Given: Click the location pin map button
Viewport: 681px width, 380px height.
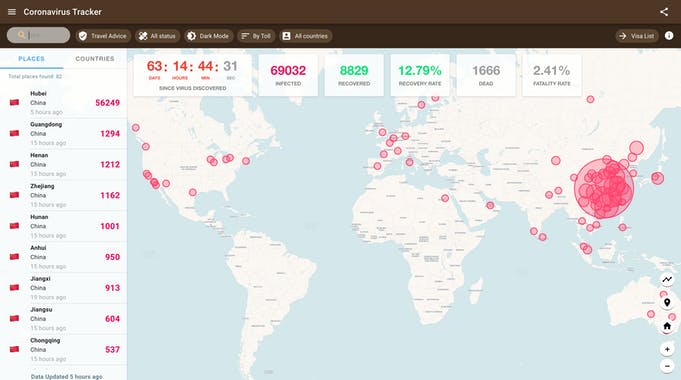Looking at the screenshot, I should point(667,302).
